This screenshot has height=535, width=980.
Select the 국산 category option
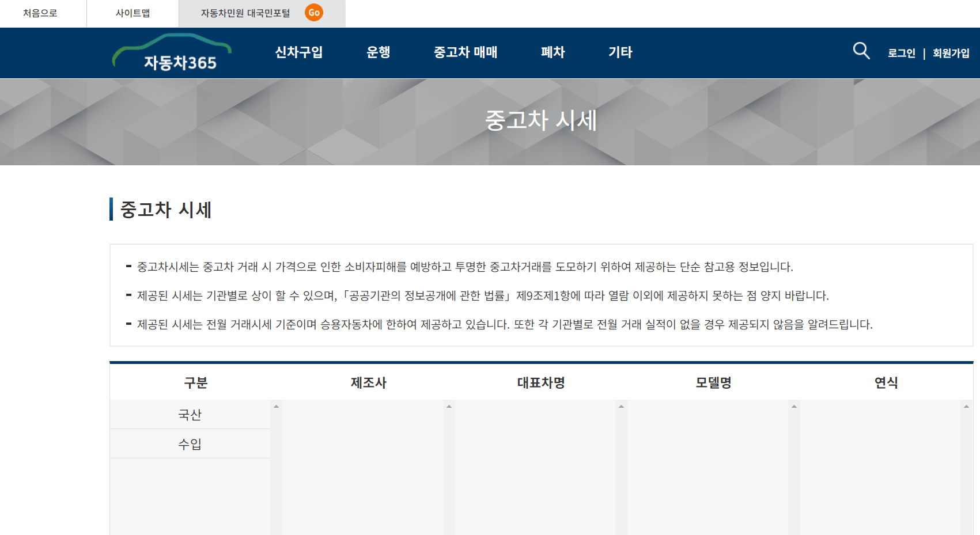(x=190, y=414)
